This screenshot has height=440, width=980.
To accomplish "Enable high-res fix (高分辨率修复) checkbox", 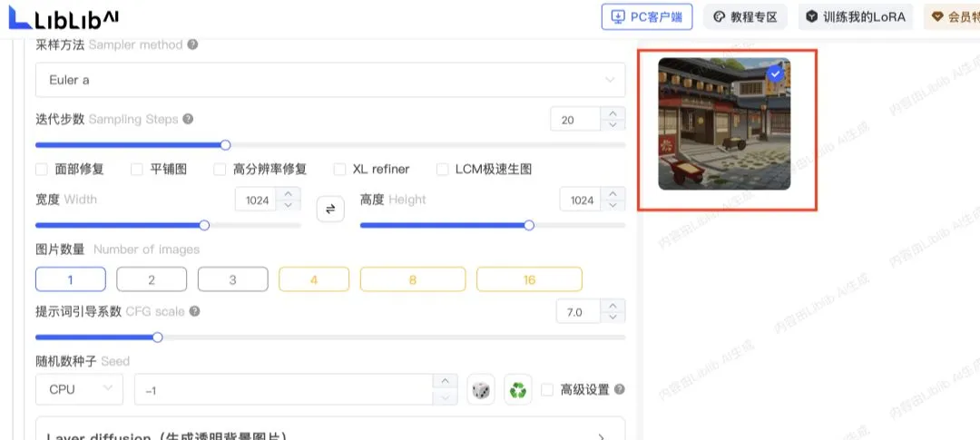I will point(220,170).
